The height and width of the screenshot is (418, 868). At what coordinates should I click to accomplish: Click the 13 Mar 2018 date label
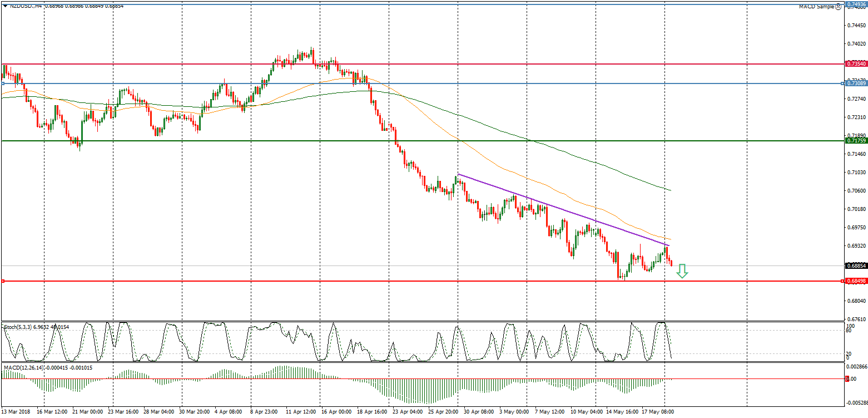[x=16, y=412]
